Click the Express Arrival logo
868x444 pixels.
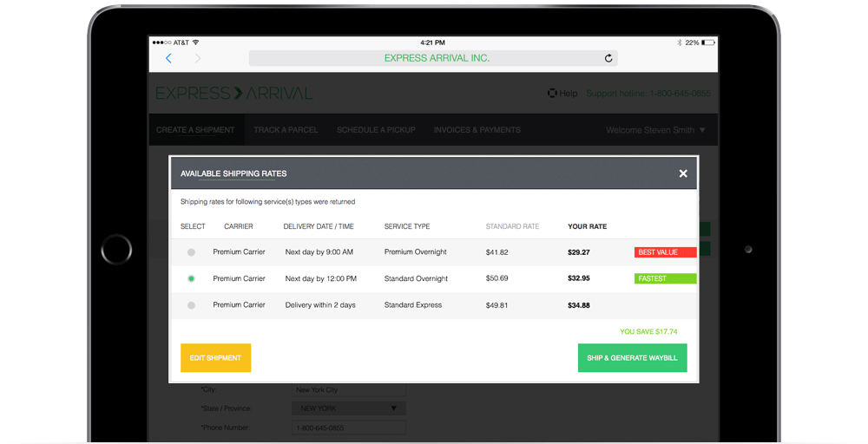(233, 93)
